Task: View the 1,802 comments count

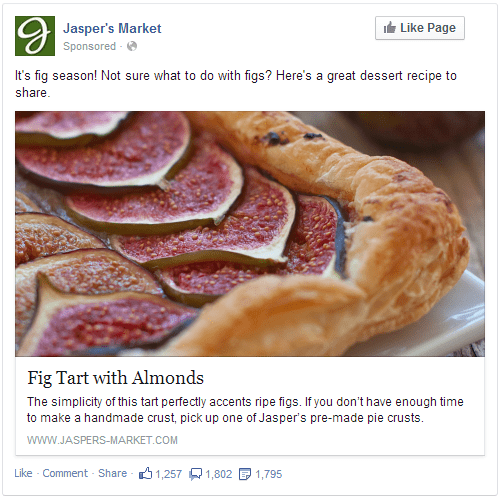Action: click(x=219, y=474)
